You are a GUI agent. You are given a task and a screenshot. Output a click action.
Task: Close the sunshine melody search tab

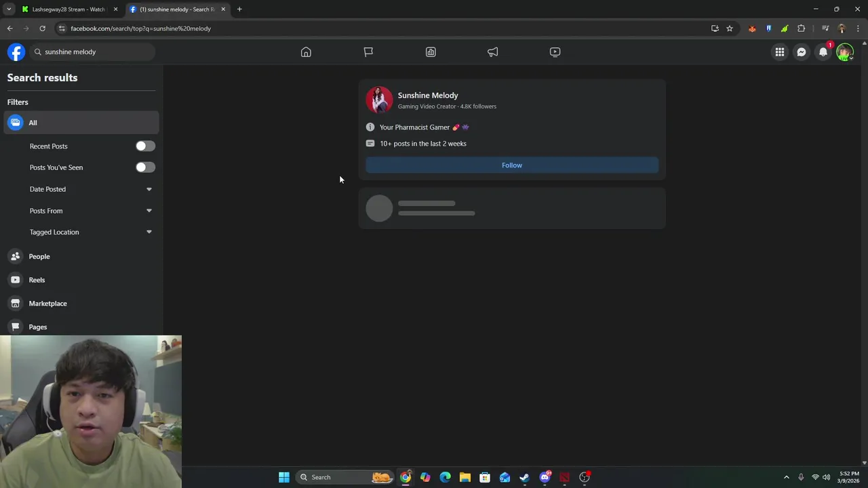tap(223, 9)
